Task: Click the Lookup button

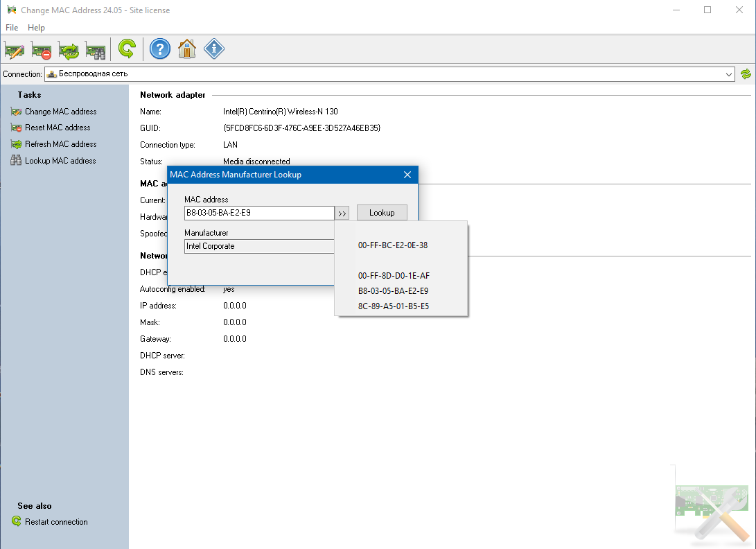Action: pos(382,213)
